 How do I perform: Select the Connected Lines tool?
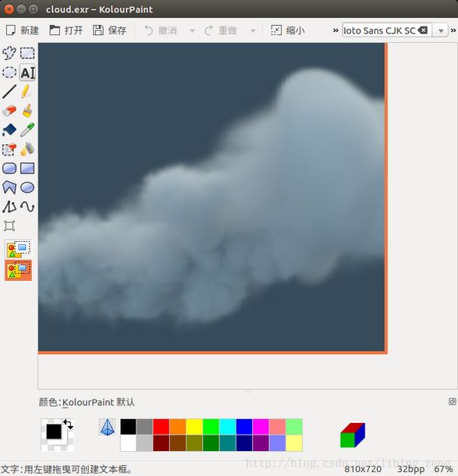(9, 207)
